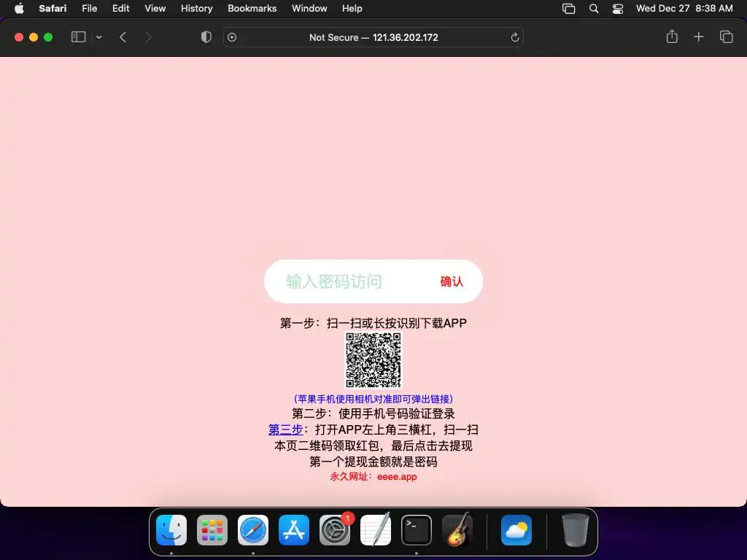Open the Window menu
The height and width of the screenshot is (560, 747).
(309, 8)
